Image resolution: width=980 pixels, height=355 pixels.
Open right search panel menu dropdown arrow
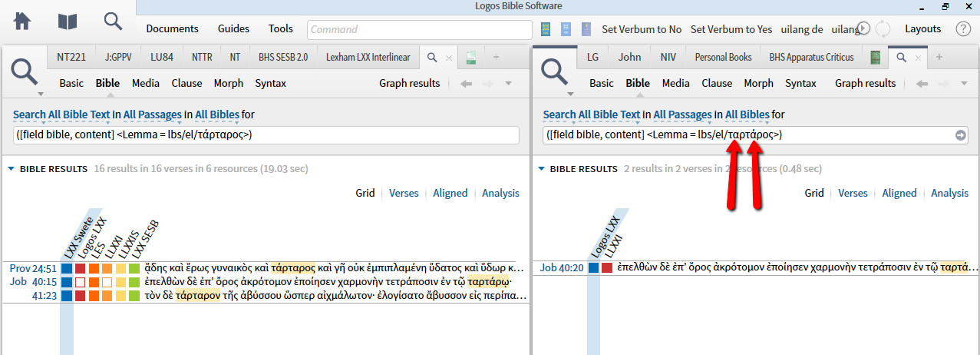[571, 94]
